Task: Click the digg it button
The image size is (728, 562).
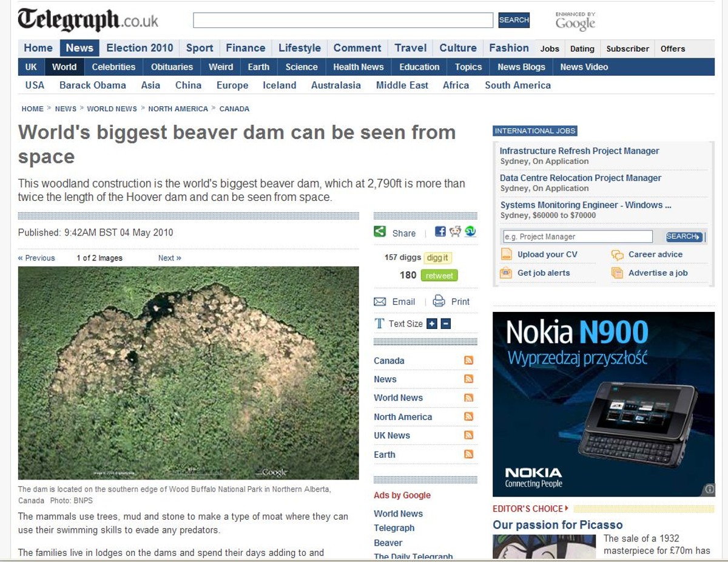Action: pyautogui.click(x=437, y=257)
